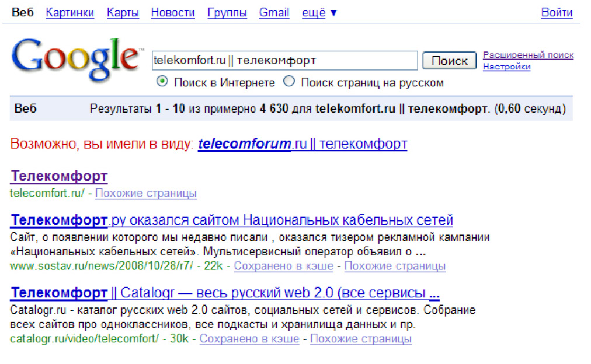
Task: Expand the ещё dropdown menu
Action: [319, 13]
